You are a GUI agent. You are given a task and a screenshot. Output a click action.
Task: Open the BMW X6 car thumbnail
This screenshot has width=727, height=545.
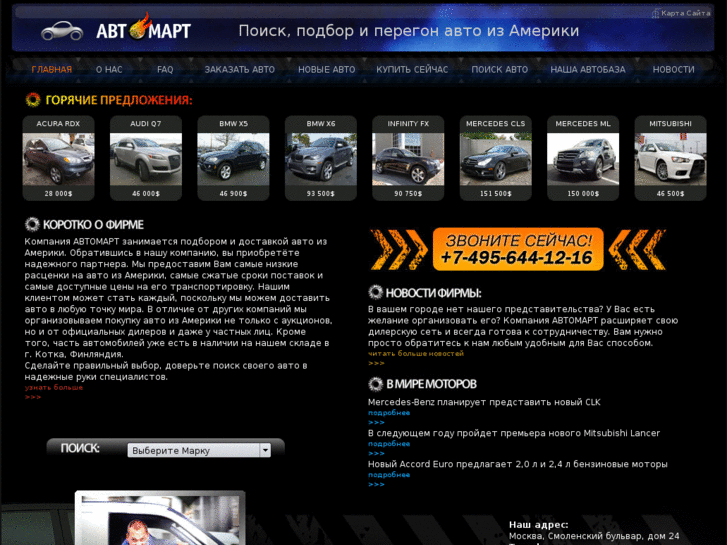pyautogui.click(x=321, y=159)
